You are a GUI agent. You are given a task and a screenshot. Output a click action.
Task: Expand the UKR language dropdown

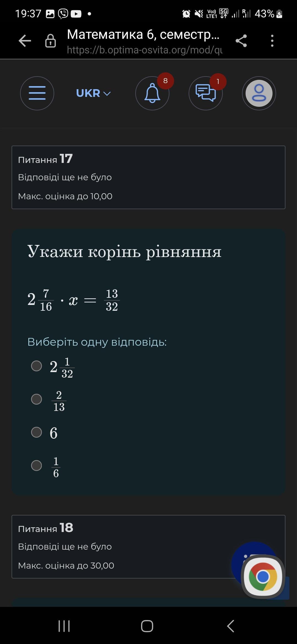(x=93, y=93)
